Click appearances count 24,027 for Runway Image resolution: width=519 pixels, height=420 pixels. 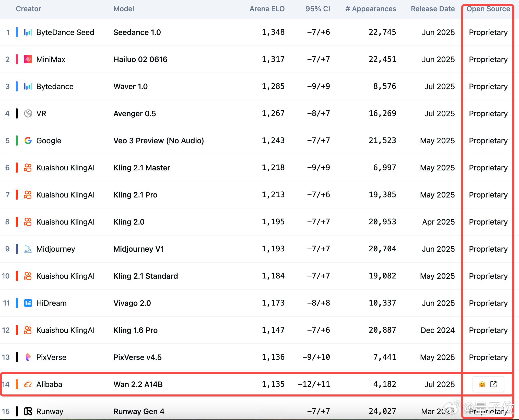(x=382, y=412)
